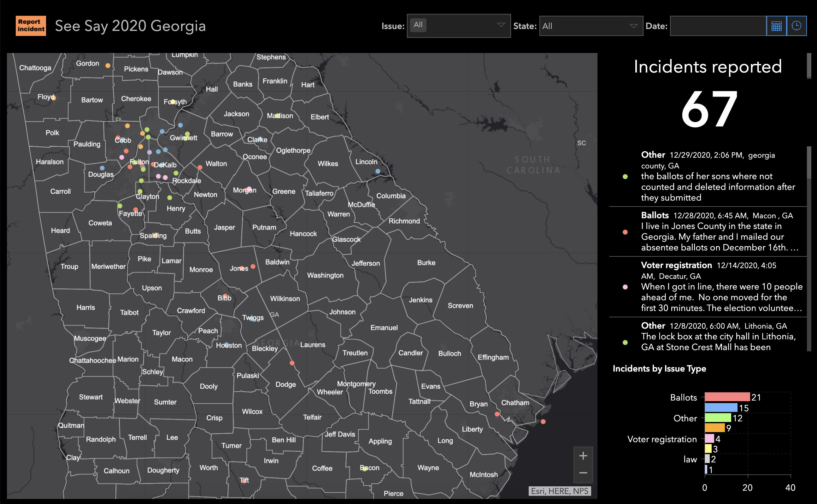Click the red incident dot in Chatham county

click(497, 414)
